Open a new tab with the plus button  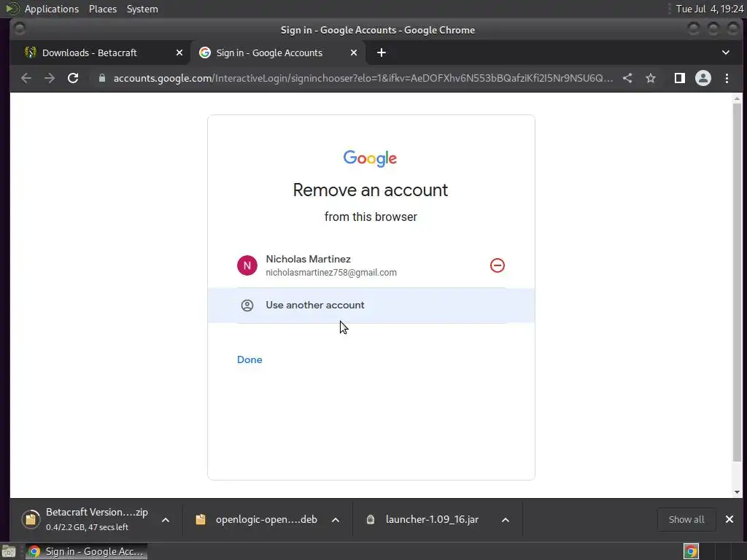click(x=382, y=52)
